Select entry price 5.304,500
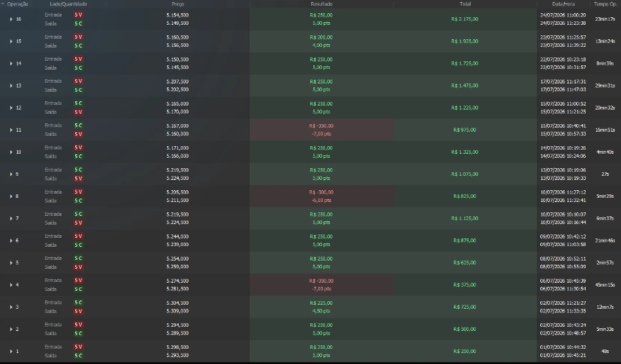The image size is (621, 364). tap(177, 303)
